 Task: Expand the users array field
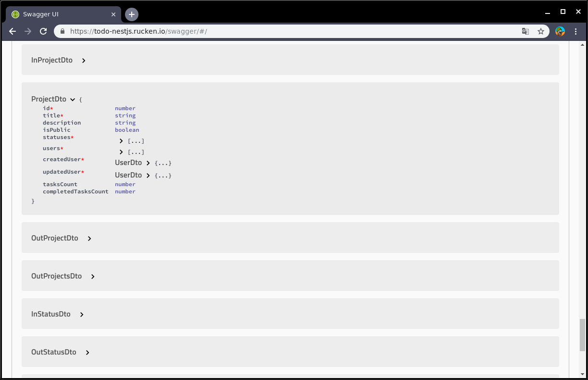[x=121, y=152]
